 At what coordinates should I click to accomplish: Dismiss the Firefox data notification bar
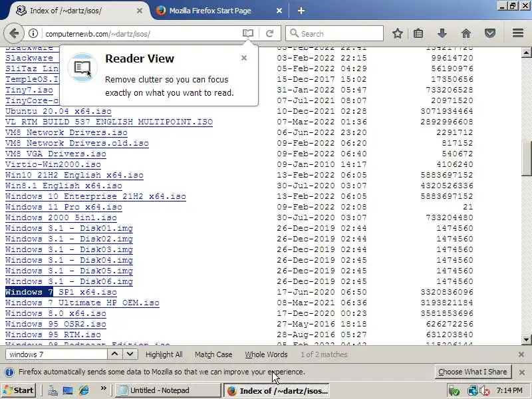tap(522, 372)
